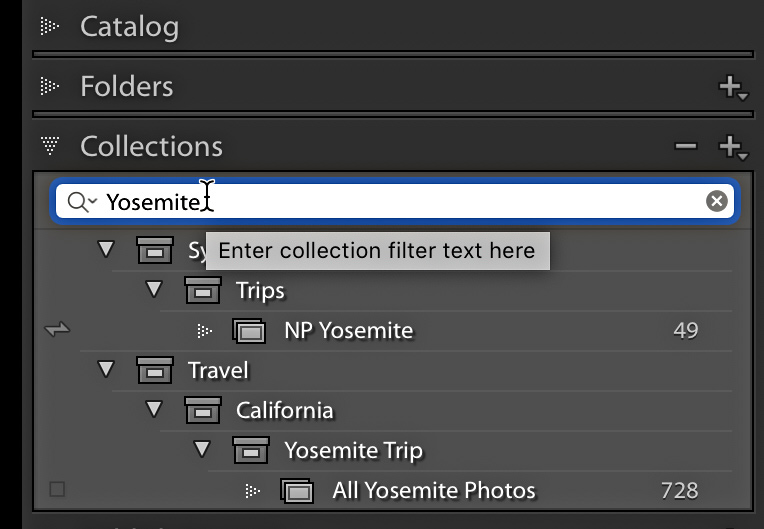Click the Travel collection set icon
The image size is (764, 529).
154,370
